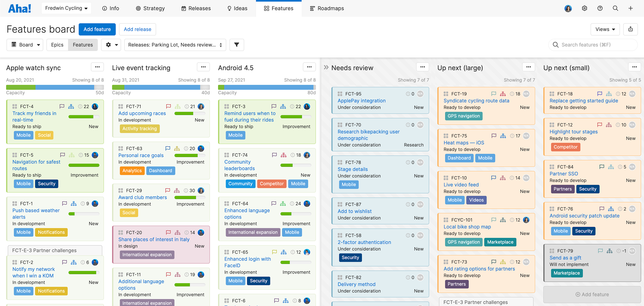Click the Add release button
The width and height of the screenshot is (644, 306).
[x=138, y=29]
